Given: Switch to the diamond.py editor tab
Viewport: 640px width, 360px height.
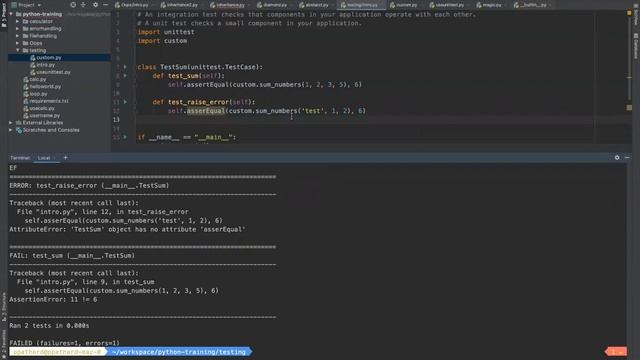Looking at the screenshot, I should coord(272,5).
